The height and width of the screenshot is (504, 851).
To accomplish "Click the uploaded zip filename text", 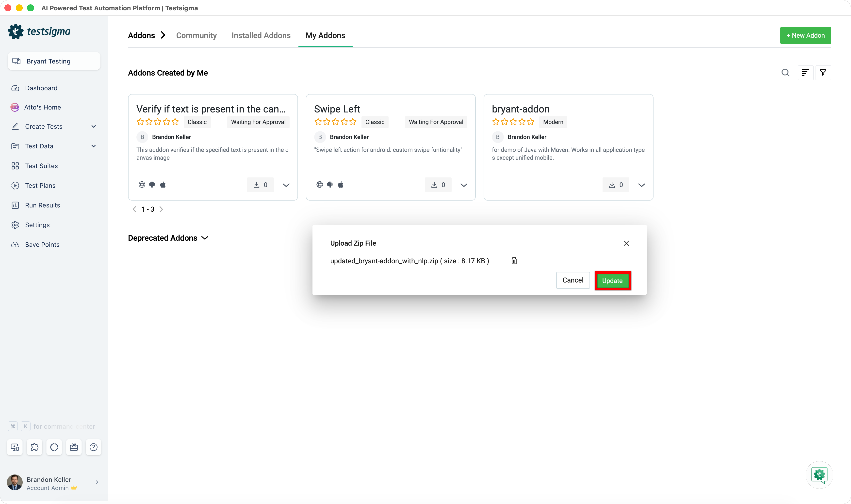I will click(x=409, y=261).
